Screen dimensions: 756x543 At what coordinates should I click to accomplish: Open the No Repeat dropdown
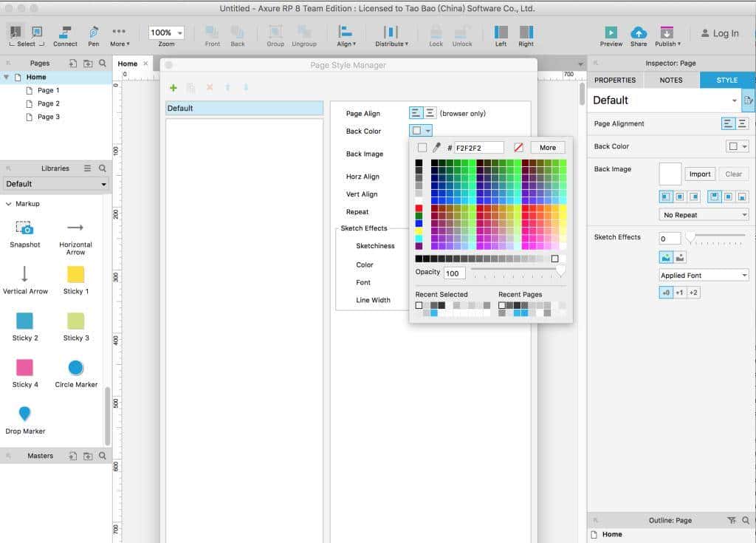coord(704,215)
